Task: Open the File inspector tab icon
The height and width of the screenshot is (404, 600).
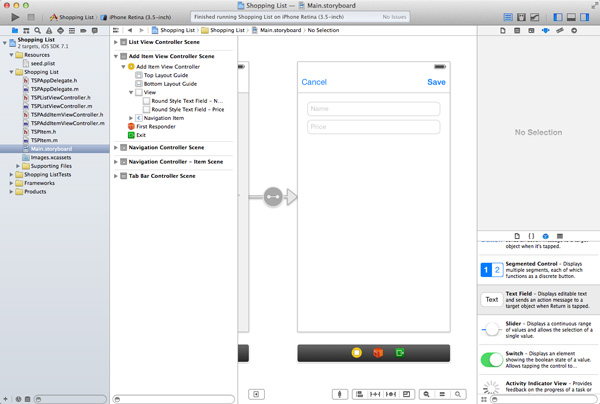Action: (x=503, y=31)
